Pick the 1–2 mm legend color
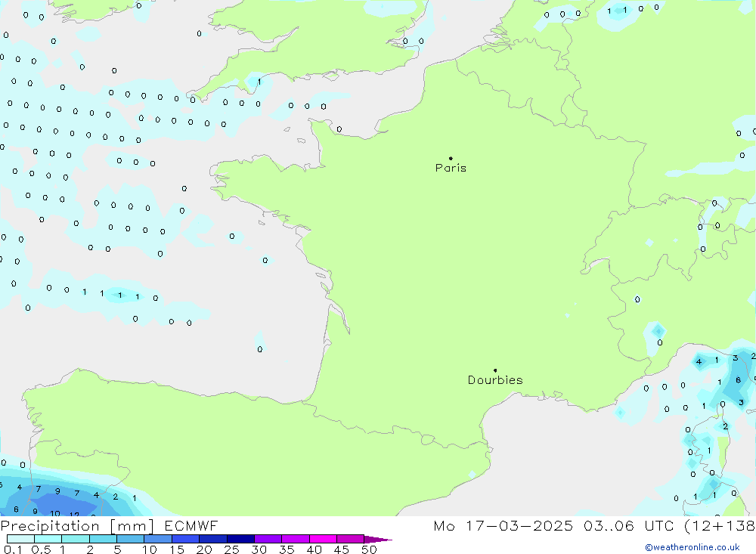756x554 pixels. click(x=76, y=539)
